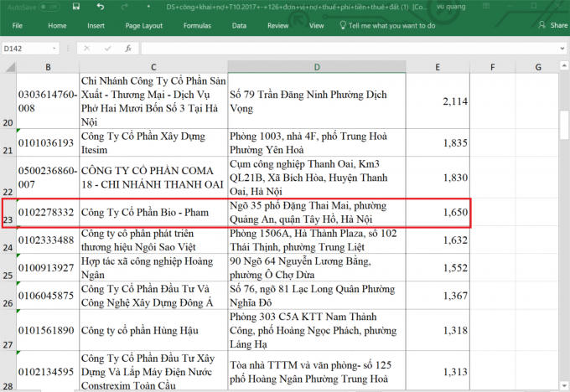
Task: Click cell with tax code 0102333488
Action: (48, 240)
